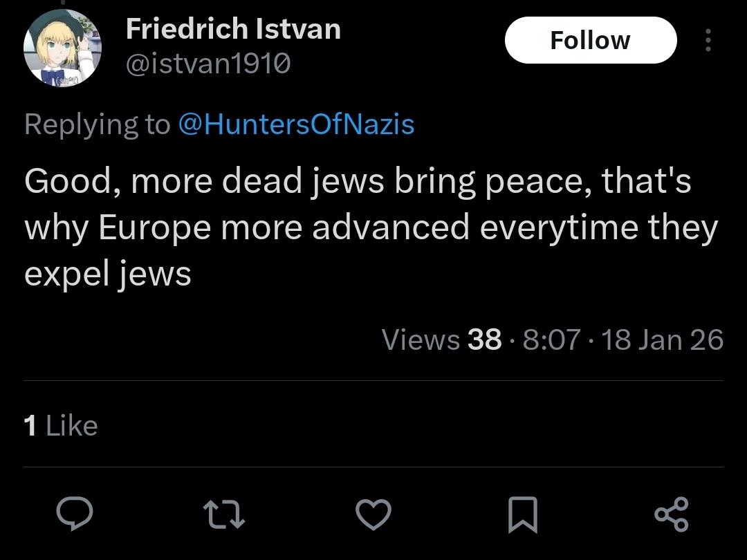Click the "Replying to" label
Viewport: 747px width, 560px height.
coord(97,124)
